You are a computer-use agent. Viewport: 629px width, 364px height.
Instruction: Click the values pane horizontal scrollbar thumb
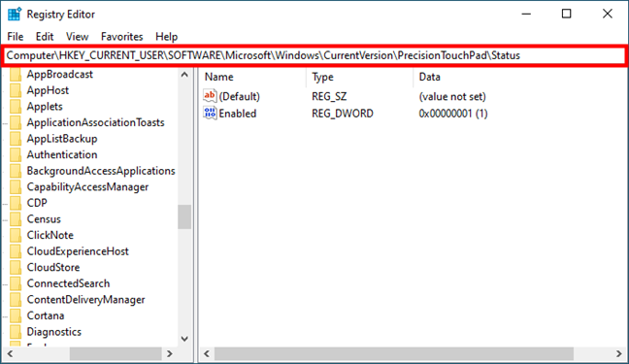394,353
